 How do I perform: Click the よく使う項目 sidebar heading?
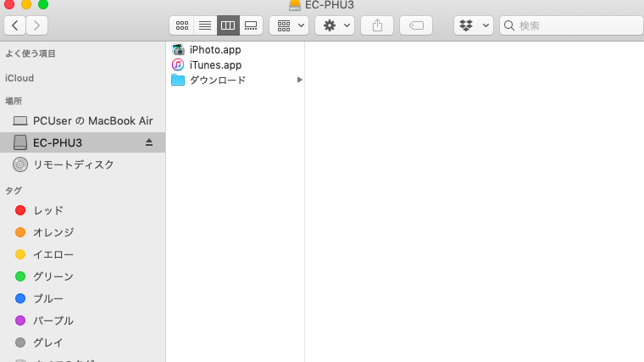(31, 53)
